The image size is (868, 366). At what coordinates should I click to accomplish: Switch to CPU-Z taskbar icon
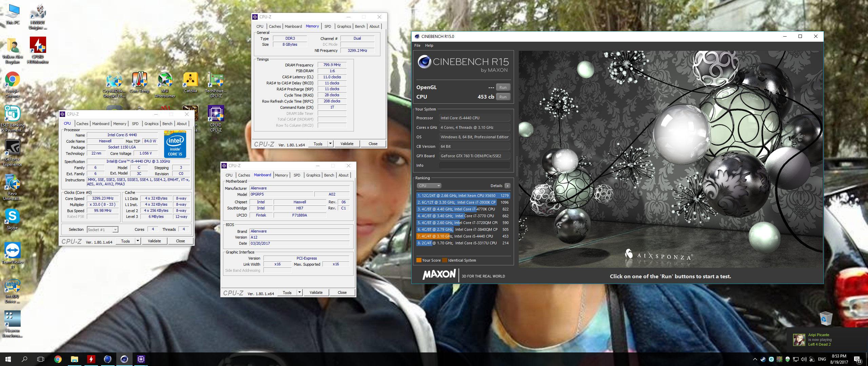(x=141, y=359)
